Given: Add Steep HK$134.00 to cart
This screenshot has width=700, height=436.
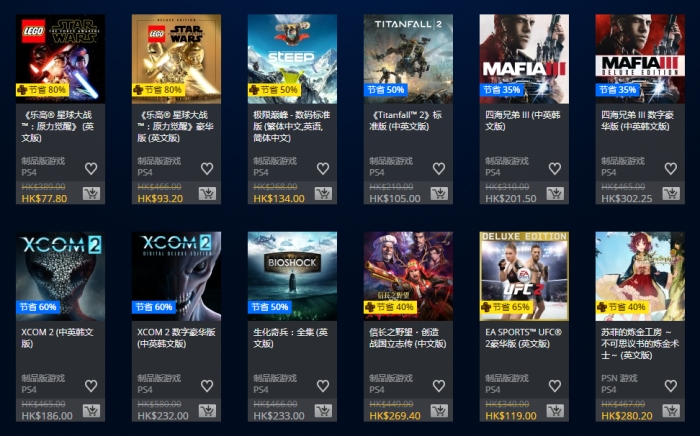Looking at the screenshot, I should [323, 193].
